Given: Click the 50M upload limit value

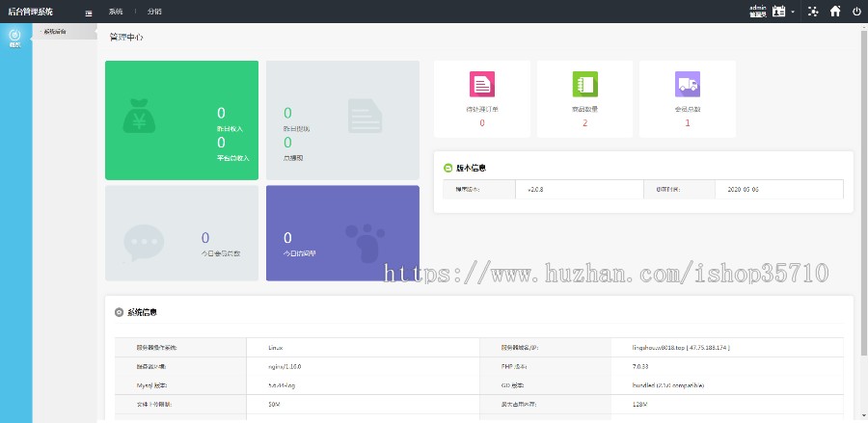Looking at the screenshot, I should (x=274, y=404).
